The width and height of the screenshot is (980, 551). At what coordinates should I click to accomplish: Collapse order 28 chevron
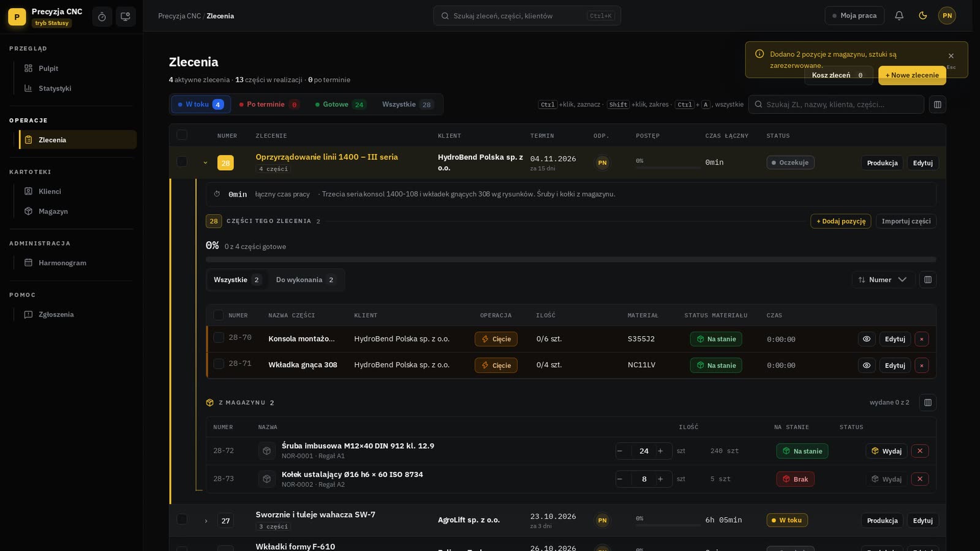click(205, 163)
